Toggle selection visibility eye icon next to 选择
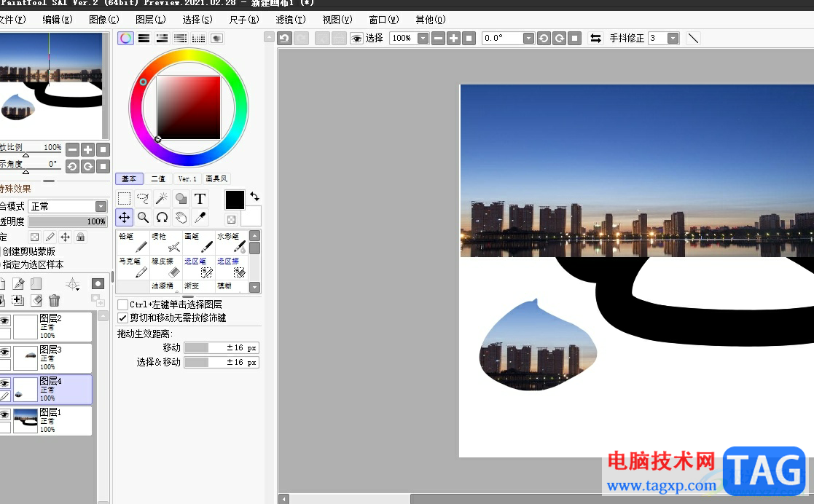Screen dimensions: 814x504 coord(356,39)
